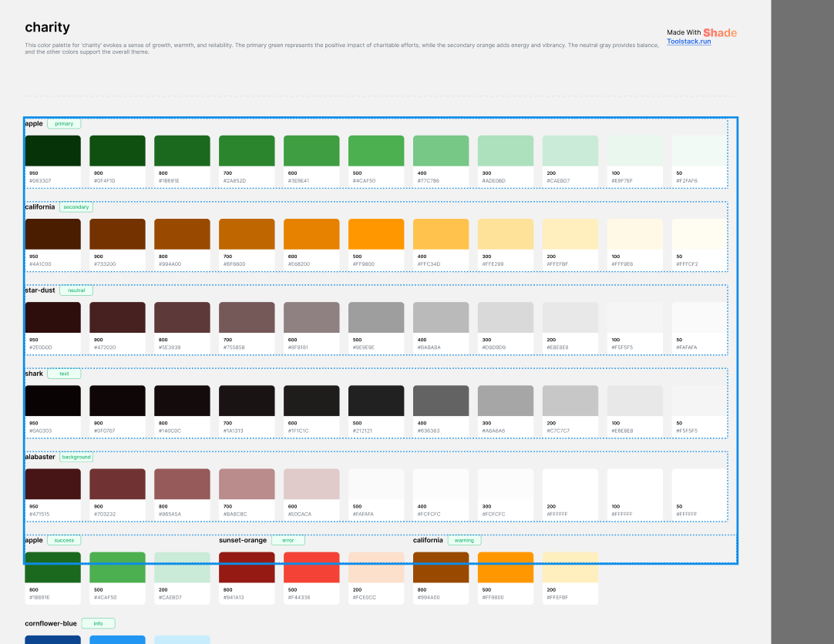Open the Toolstack.run link
Screen dimensions: 834x644
pos(689,42)
